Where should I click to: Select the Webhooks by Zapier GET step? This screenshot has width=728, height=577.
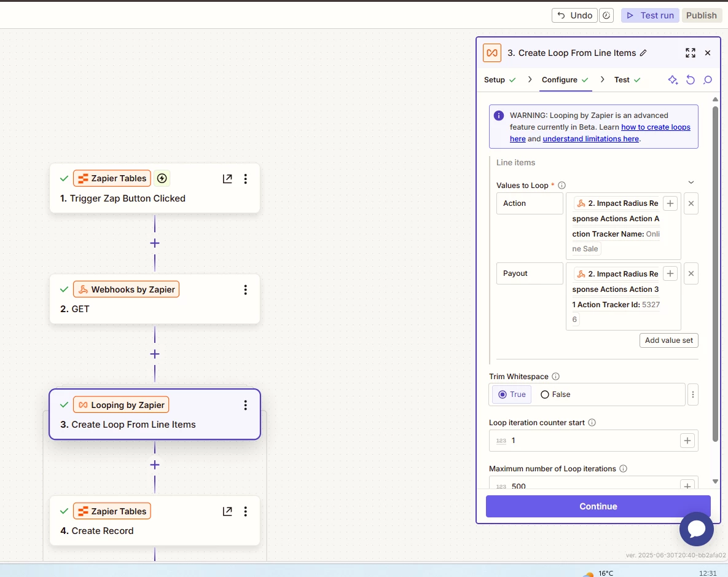click(155, 299)
